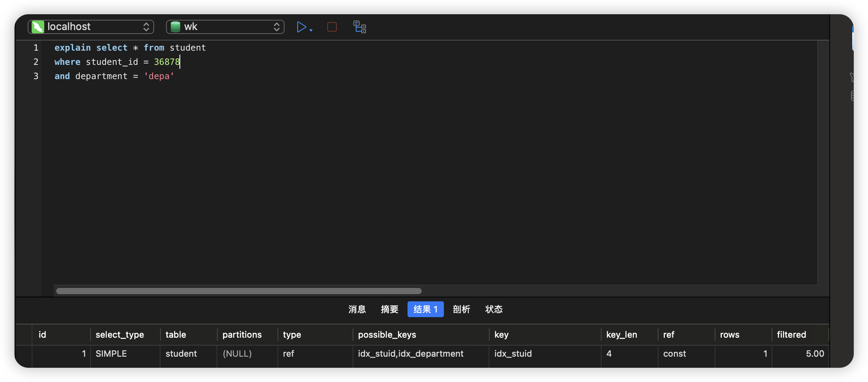Click line number 3 in the gutter

pyautogui.click(x=36, y=76)
